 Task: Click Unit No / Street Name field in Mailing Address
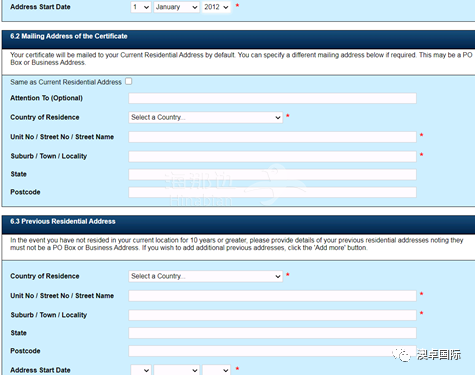point(272,137)
